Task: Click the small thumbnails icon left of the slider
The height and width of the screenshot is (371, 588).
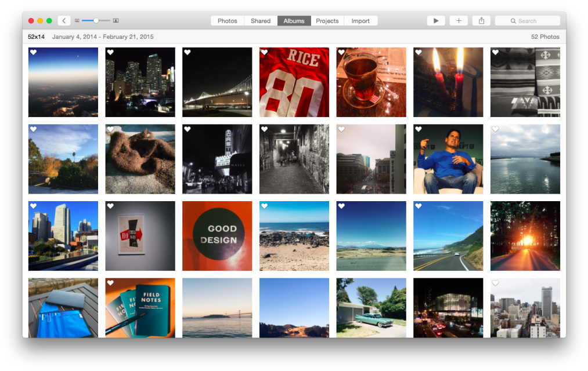Action: 77,20
